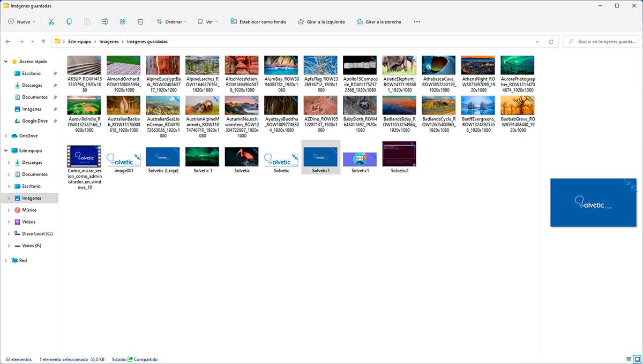Open the three-dot more options menu
Viewport: 643px width, 364px height.
(417, 22)
